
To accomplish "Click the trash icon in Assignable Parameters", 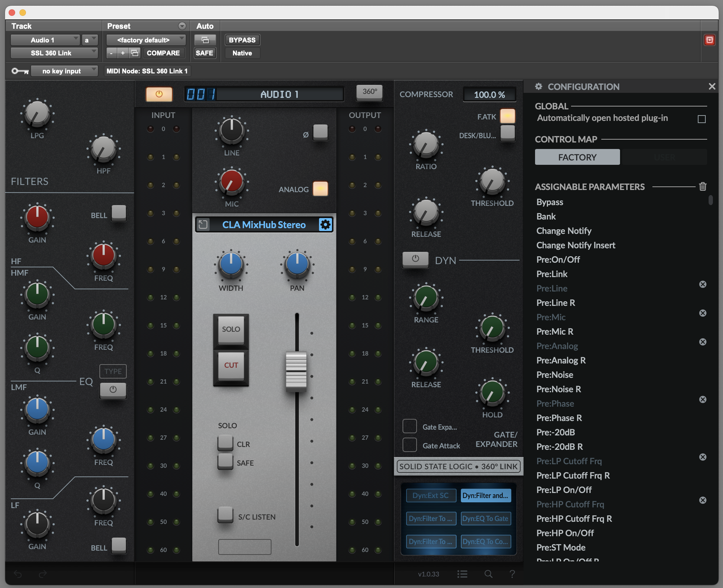I will tap(702, 186).
